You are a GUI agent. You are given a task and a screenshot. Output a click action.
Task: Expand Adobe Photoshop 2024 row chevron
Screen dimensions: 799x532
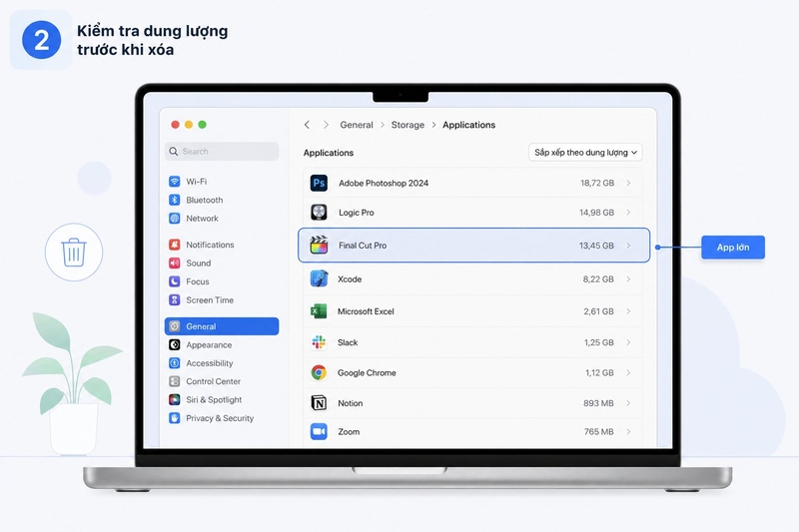pos(628,183)
